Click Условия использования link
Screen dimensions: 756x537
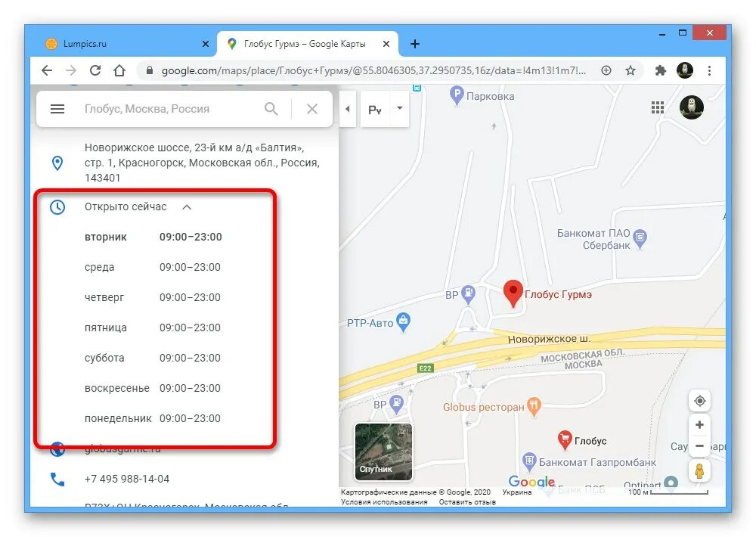click(x=384, y=501)
